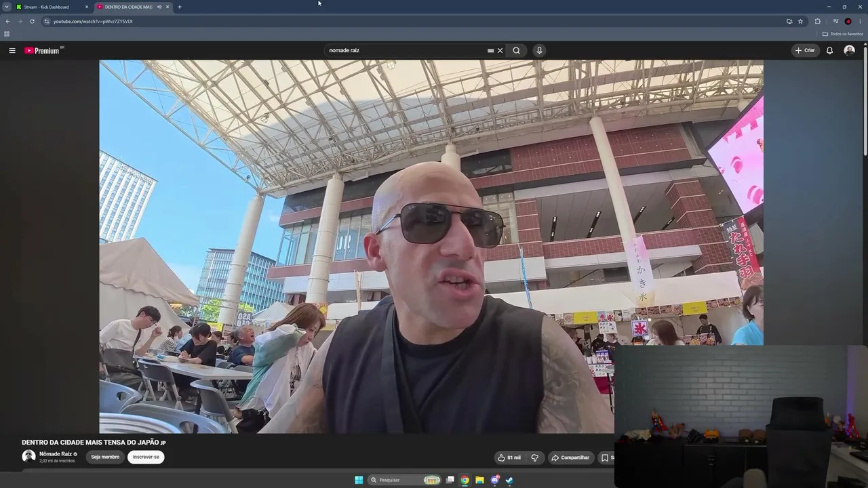868x488 pixels.
Task: Open Steam from the taskbar
Action: click(x=509, y=480)
